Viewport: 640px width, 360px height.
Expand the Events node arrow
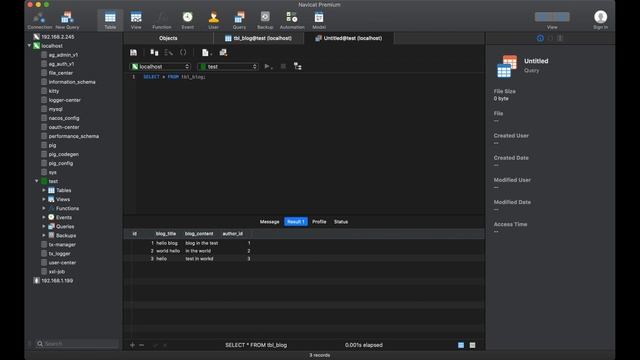tap(44, 217)
